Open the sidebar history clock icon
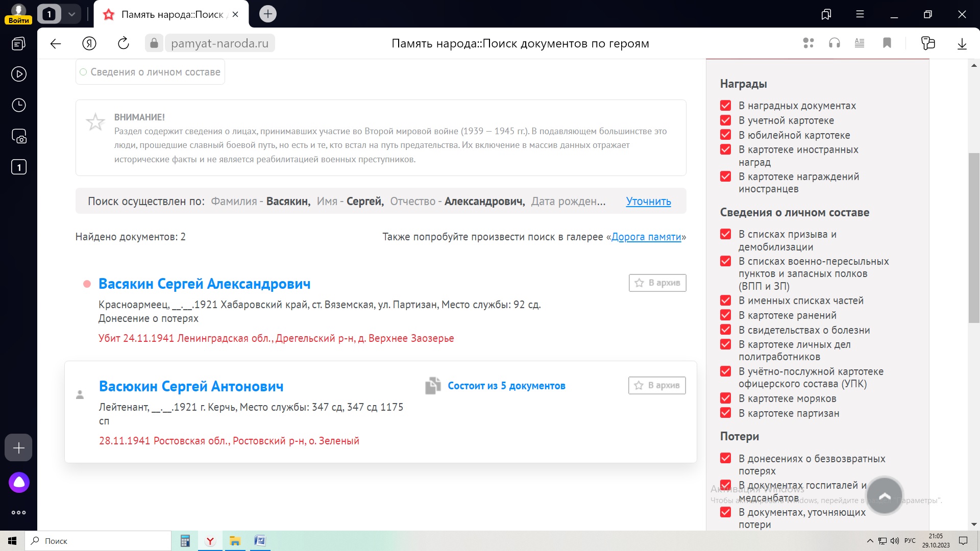The image size is (980, 551). [19, 105]
